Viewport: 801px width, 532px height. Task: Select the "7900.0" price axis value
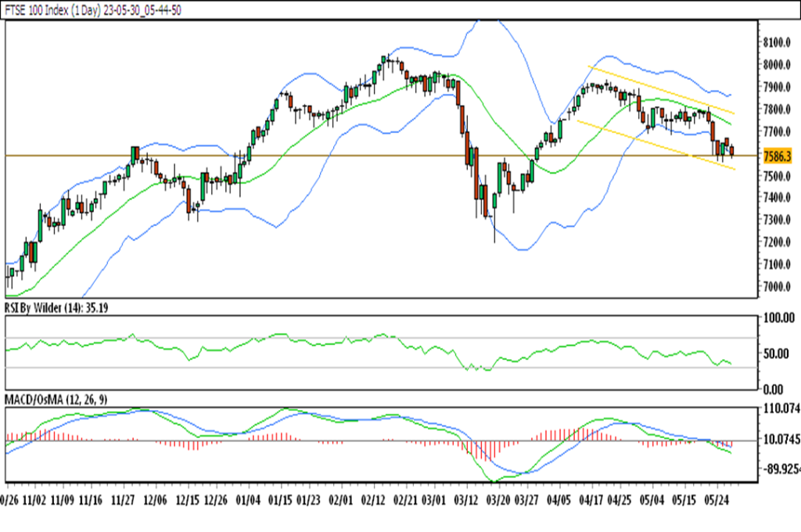(x=777, y=87)
